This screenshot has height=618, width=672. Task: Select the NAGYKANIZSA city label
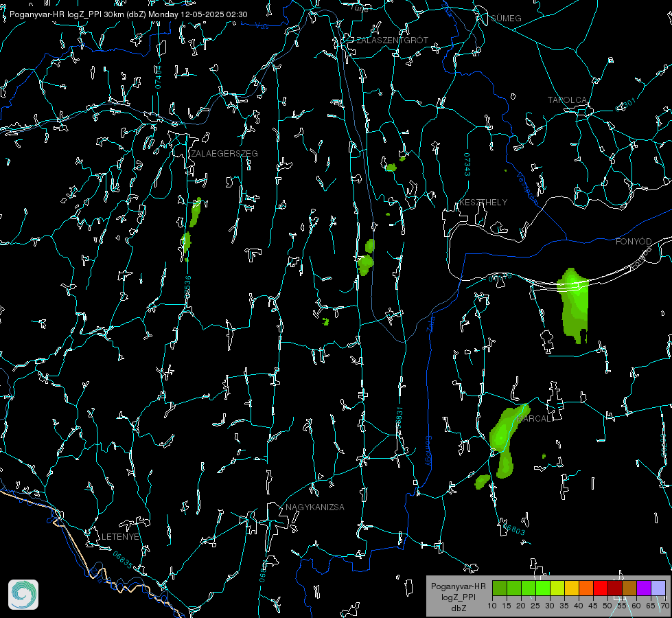coord(315,507)
